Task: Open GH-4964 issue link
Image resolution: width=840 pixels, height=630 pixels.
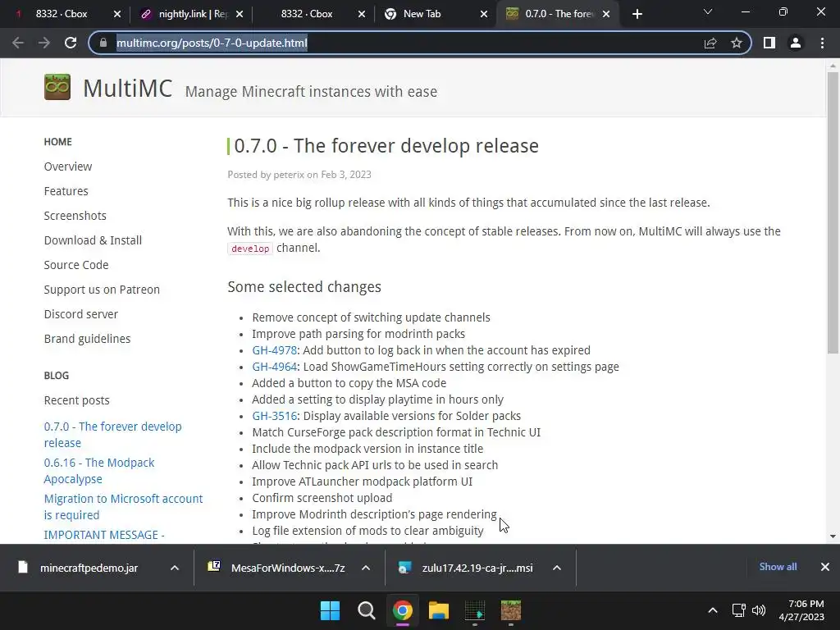Action: tap(274, 367)
